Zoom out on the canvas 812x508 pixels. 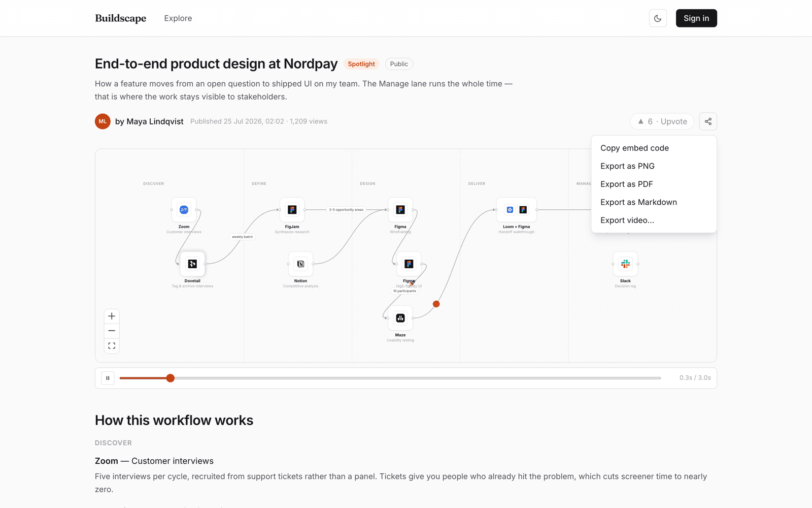112,331
